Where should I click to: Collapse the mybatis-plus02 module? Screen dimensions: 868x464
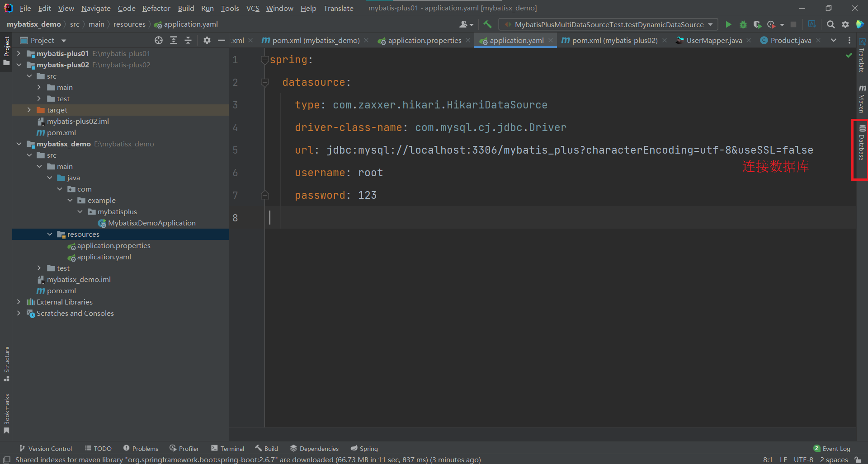(x=19, y=65)
